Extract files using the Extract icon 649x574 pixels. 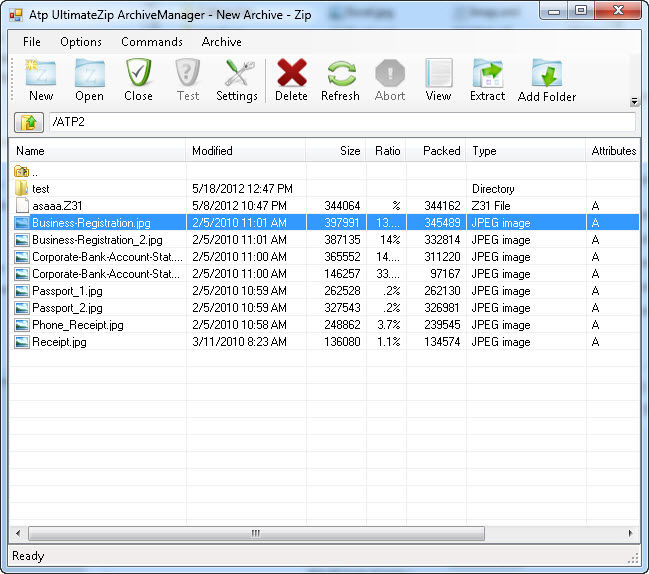click(x=488, y=73)
